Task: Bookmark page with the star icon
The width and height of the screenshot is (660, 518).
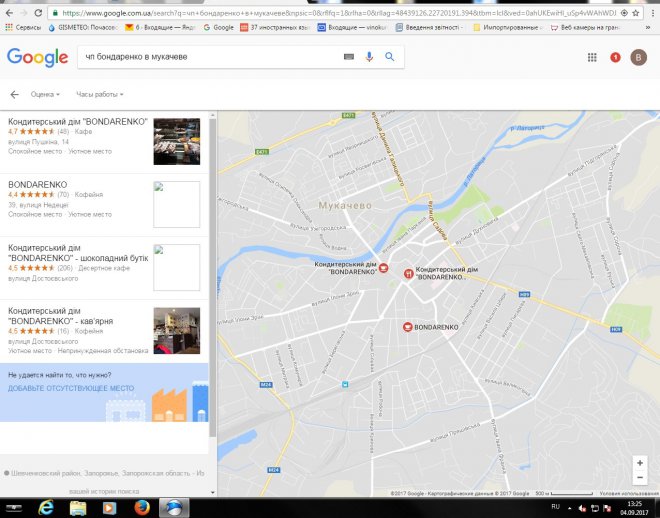Action: coord(636,13)
